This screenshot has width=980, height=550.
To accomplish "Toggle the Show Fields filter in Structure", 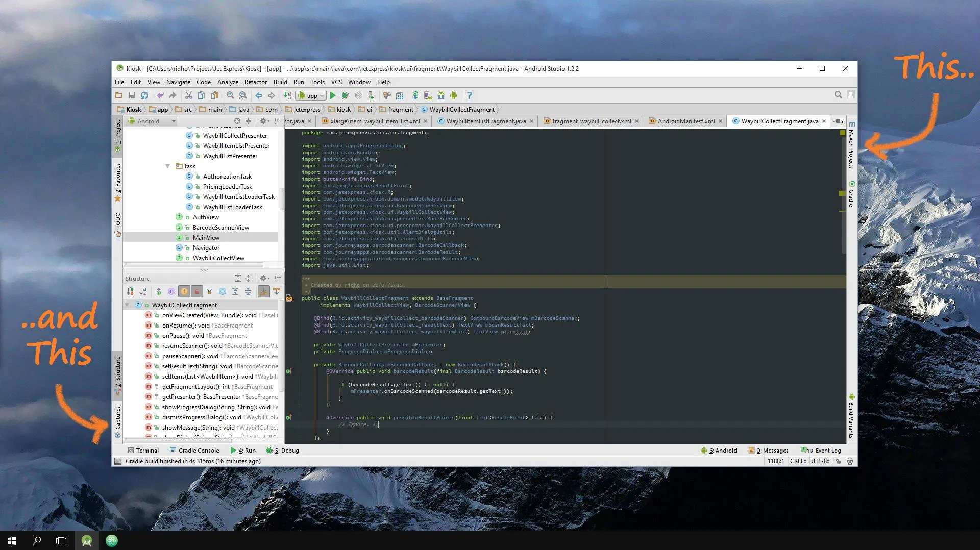I will (184, 291).
